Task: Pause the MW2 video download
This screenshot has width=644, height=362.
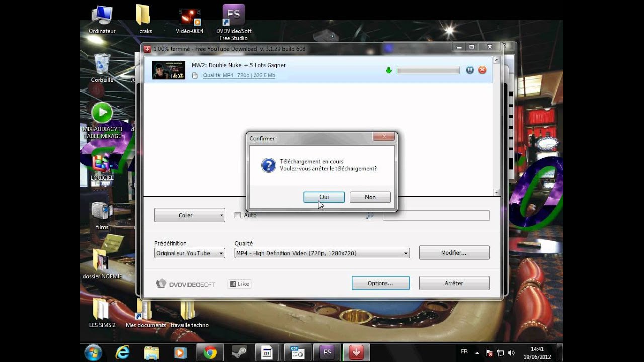Action: click(x=470, y=70)
